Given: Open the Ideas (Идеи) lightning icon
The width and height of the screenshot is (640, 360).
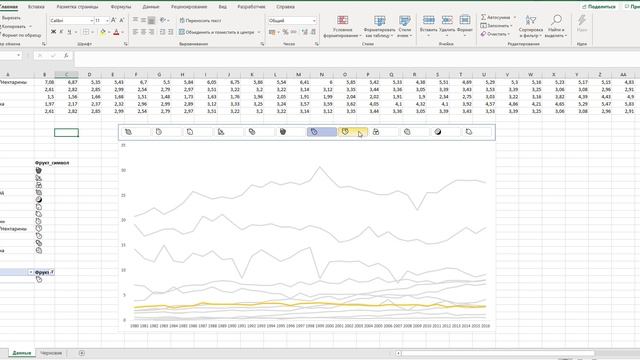Looking at the screenshot, I should click(x=582, y=24).
